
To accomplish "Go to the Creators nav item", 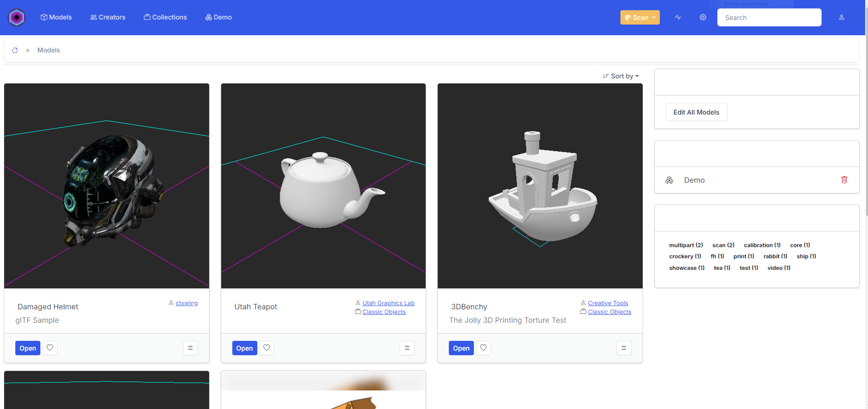I will (108, 17).
